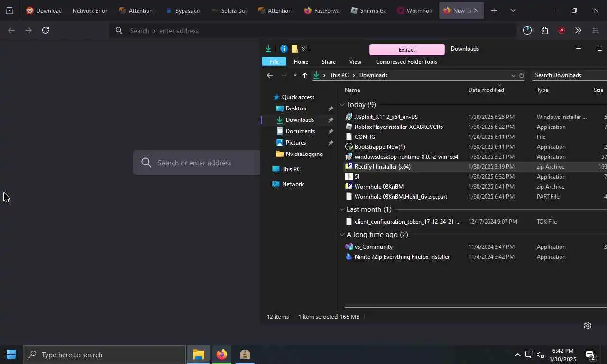Open the Share ribbon tab

tap(329, 62)
